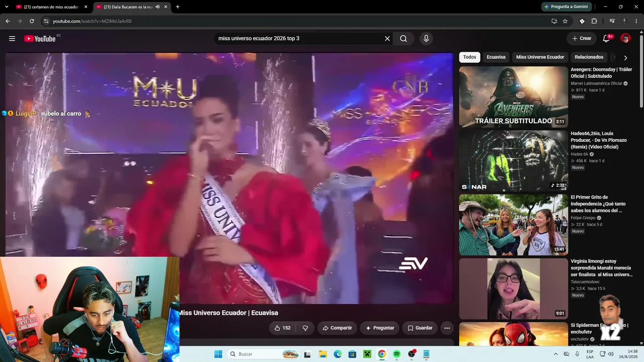Viewport: 644px width, 362px height.
Task: Open the YouTube account avatar menu
Action: pos(625,39)
